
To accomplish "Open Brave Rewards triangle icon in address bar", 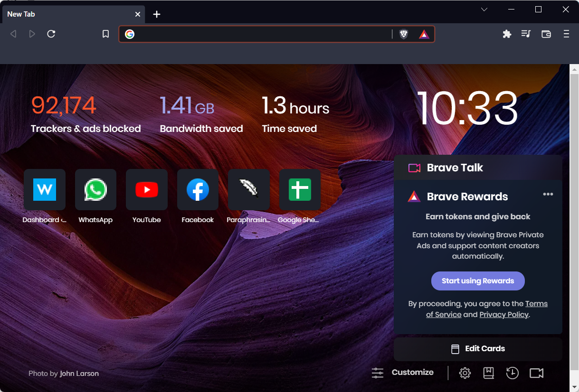I will pos(424,34).
